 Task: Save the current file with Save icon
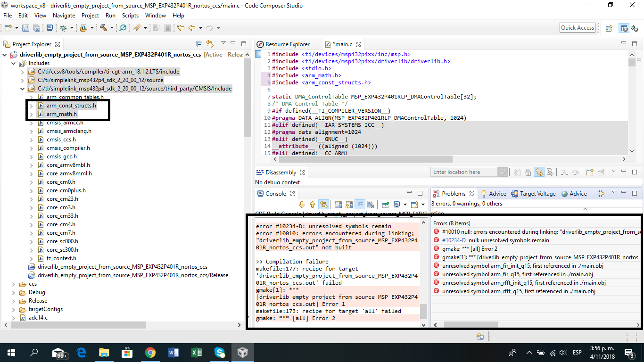click(x=26, y=28)
